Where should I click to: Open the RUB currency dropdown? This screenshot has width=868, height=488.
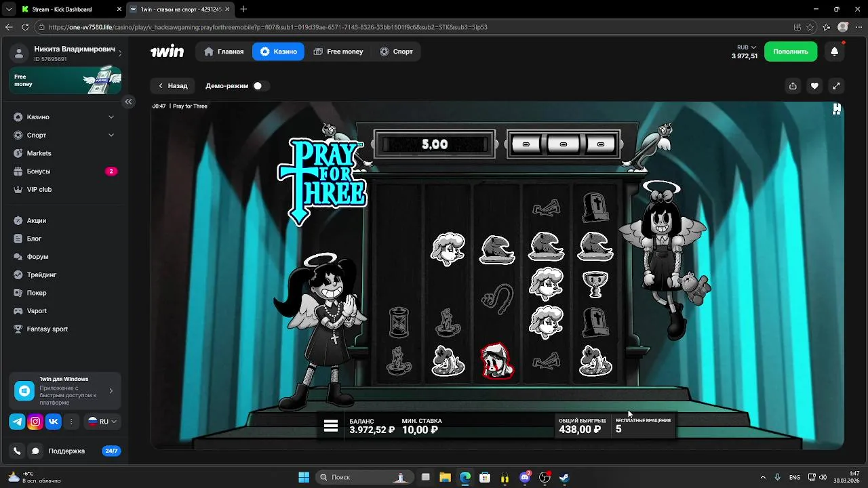coord(746,47)
